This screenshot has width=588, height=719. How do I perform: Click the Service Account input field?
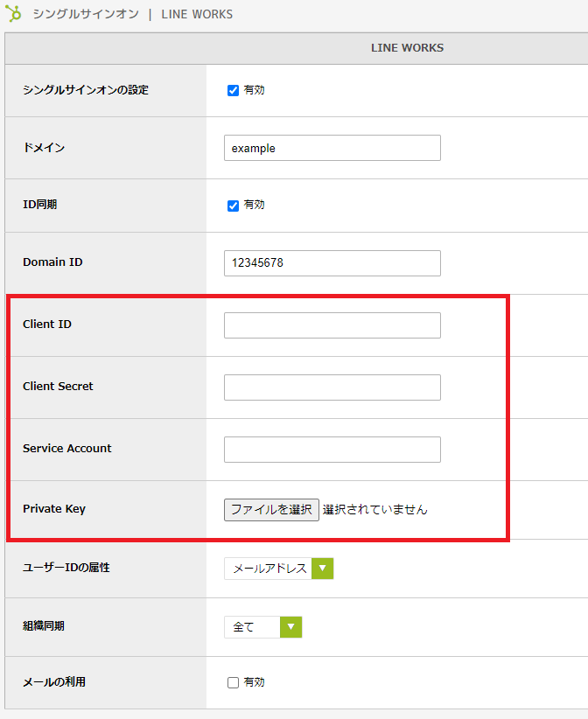[x=332, y=450]
